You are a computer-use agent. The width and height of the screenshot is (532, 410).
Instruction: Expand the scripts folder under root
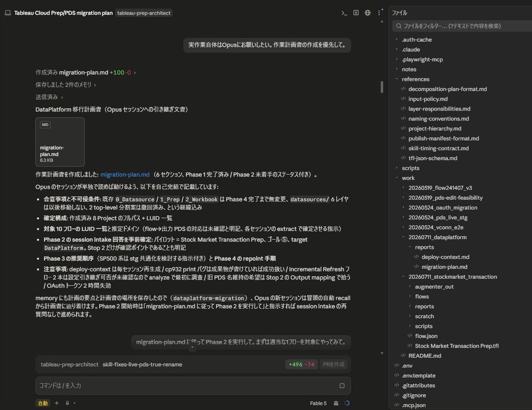pos(407,168)
